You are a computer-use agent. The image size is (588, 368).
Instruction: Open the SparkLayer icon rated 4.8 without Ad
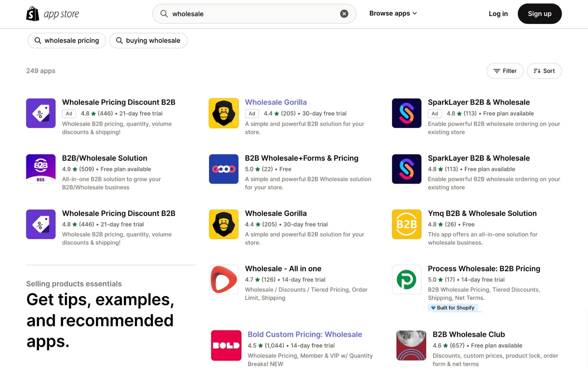point(406,169)
